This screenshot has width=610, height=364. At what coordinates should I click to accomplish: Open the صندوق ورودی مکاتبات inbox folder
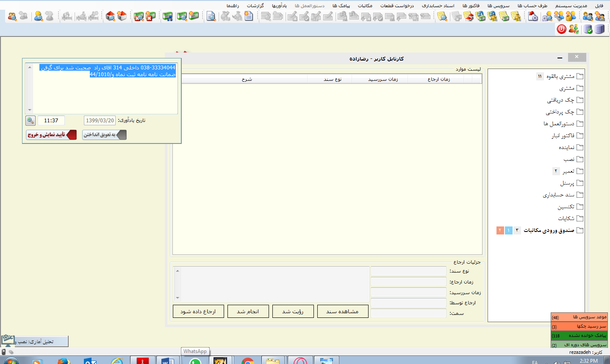click(x=549, y=230)
